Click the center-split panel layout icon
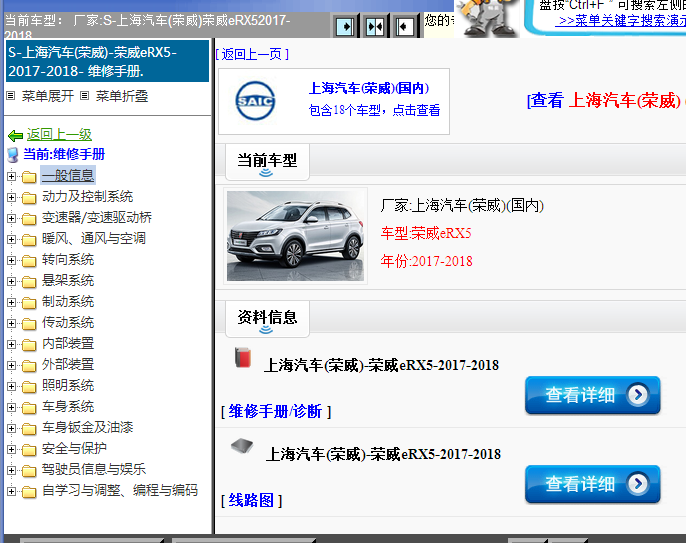The width and height of the screenshot is (686, 543). [x=375, y=27]
